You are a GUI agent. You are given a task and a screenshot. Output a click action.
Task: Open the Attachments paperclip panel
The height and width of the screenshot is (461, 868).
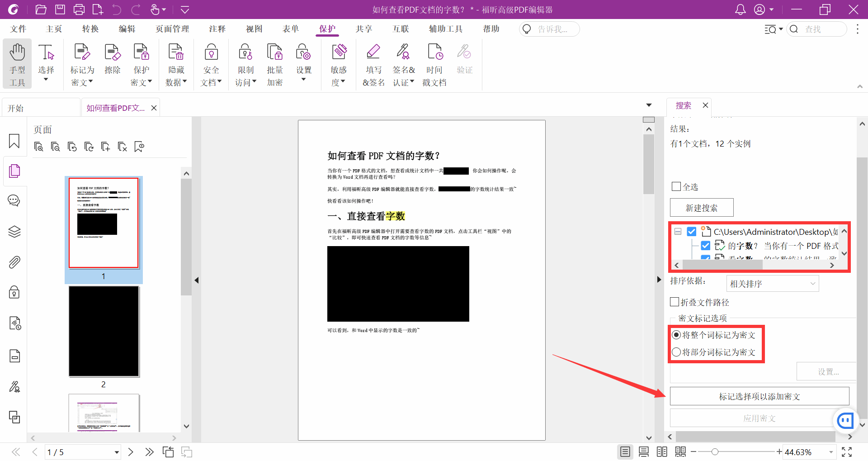(14, 262)
